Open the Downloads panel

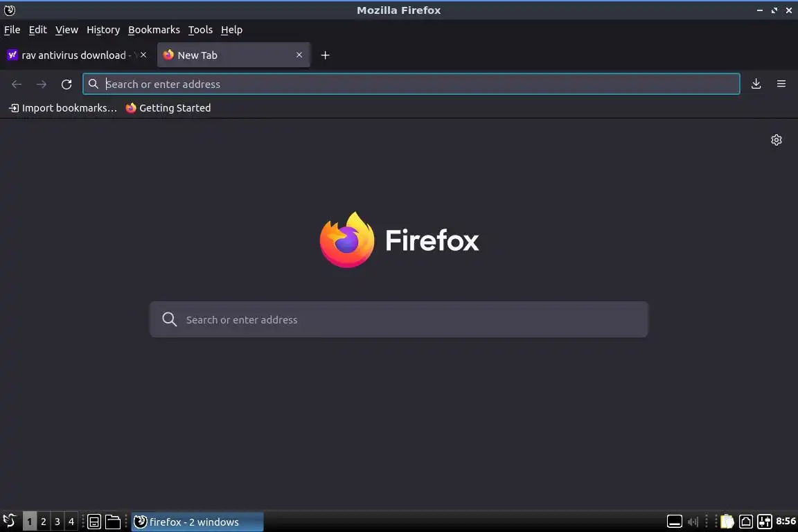pos(756,84)
